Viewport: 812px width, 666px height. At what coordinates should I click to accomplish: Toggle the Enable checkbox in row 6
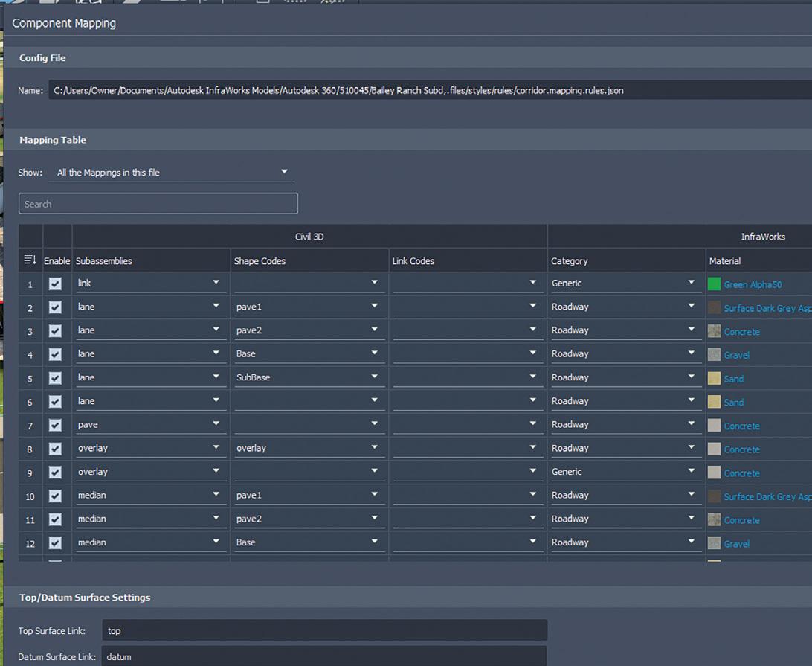[x=55, y=402]
